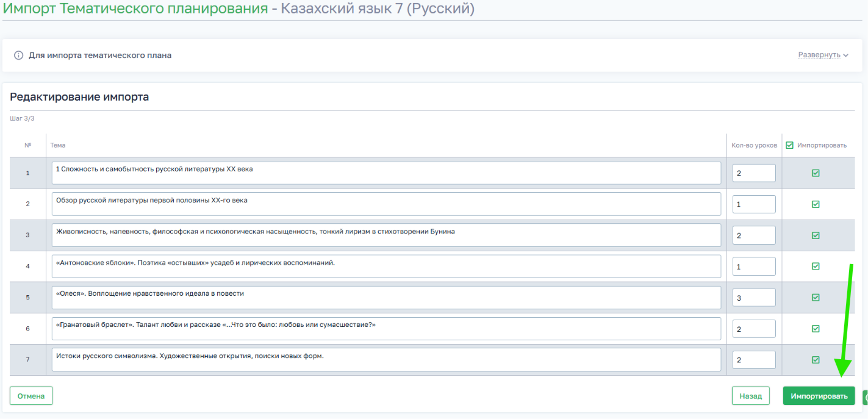868x419 pixels.
Task: Click the info icon beside 'Для импорта тематического плана'
Action: coord(18,56)
